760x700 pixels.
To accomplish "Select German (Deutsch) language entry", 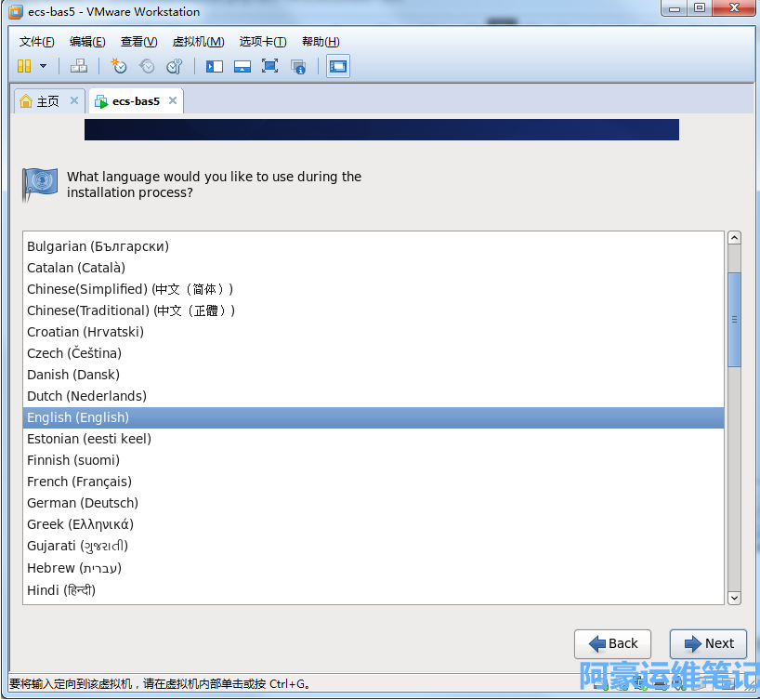I will 83,503.
